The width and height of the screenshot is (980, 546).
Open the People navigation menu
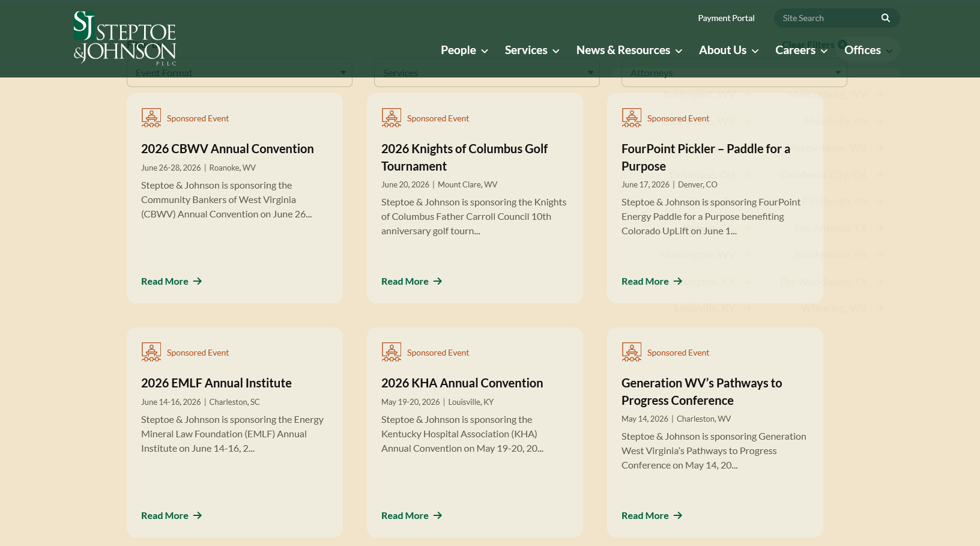464,50
